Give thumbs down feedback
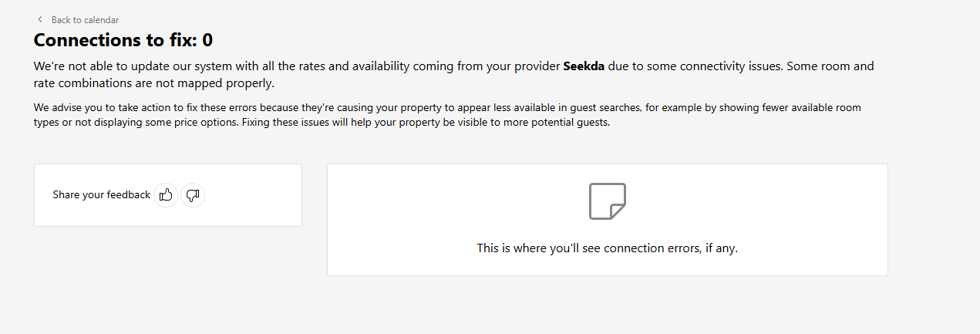980x334 pixels. click(193, 195)
